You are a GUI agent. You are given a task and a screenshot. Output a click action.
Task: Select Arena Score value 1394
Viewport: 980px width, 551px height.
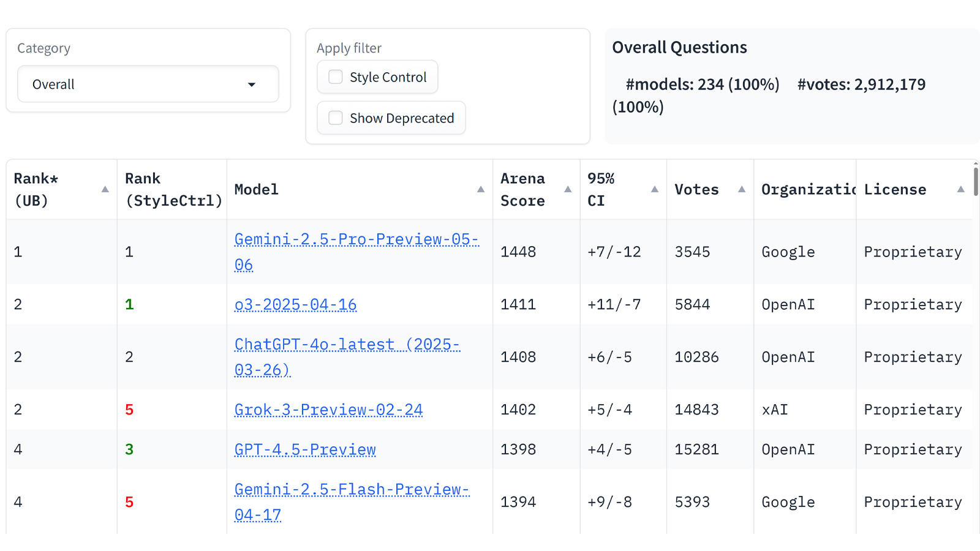(x=518, y=502)
